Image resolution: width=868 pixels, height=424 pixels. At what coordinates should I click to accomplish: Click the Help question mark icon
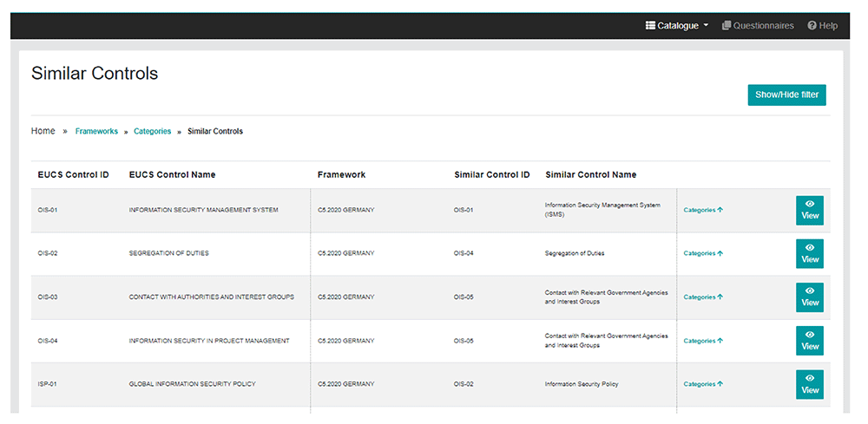[812, 25]
